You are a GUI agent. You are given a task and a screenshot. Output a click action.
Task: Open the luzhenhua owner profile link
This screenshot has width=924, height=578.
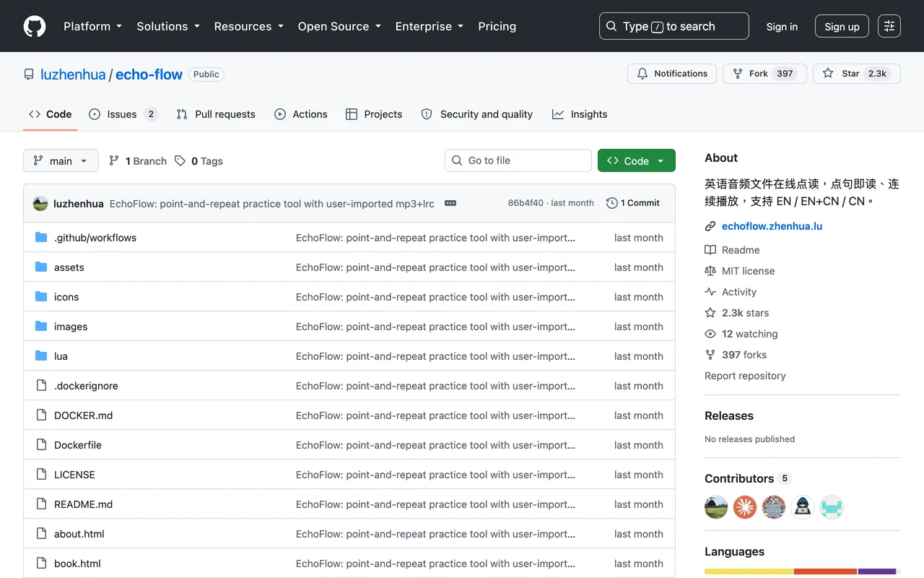pos(73,74)
